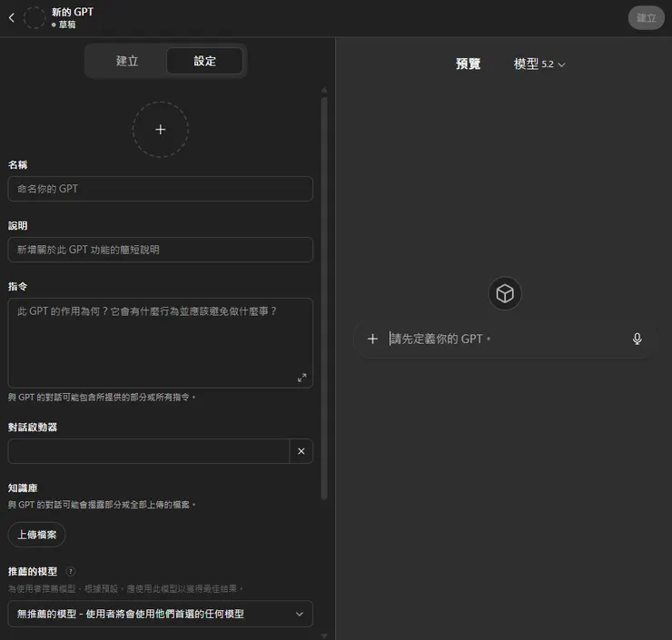
Task: Open the 模型 5.2 dropdown
Action: 539,64
